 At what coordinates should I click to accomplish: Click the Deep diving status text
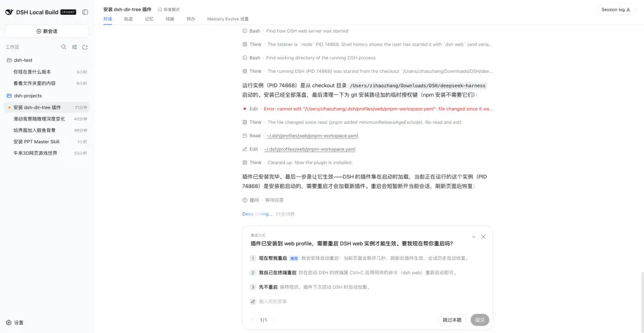coord(257,214)
